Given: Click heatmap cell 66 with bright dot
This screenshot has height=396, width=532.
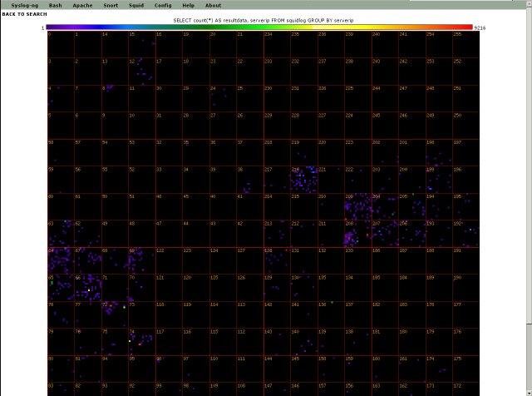Looking at the screenshot, I should click(87, 288).
